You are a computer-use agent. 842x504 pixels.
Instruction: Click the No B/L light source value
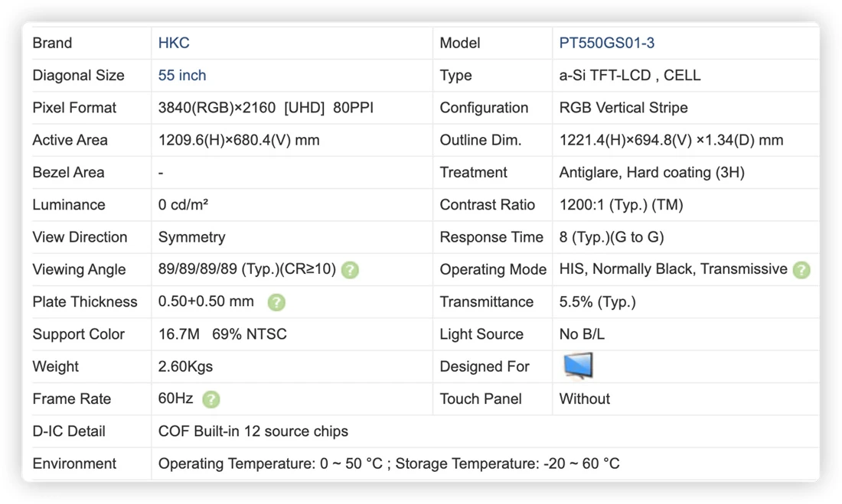pos(582,334)
